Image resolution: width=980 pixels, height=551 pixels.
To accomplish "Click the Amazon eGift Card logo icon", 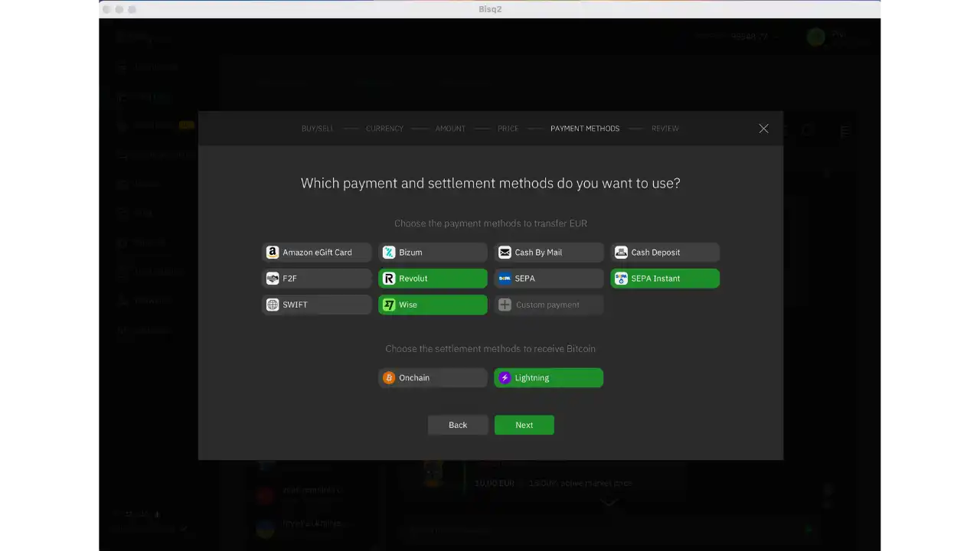I will coord(273,253).
